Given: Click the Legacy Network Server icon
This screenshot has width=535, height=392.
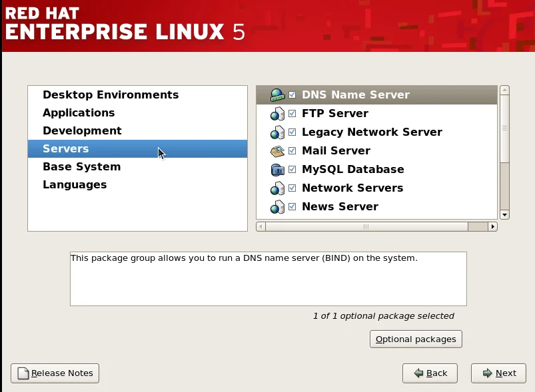Looking at the screenshot, I should point(277,132).
